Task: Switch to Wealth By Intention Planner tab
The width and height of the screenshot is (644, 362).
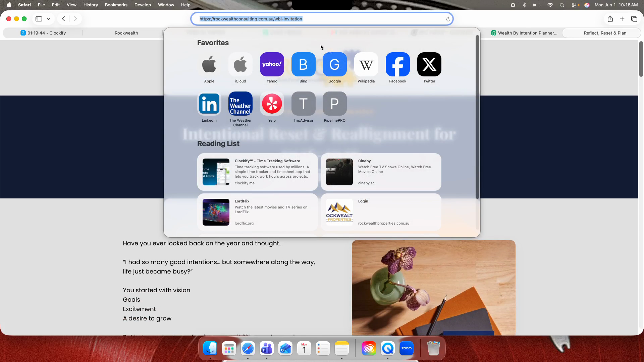Action: tap(524, 33)
